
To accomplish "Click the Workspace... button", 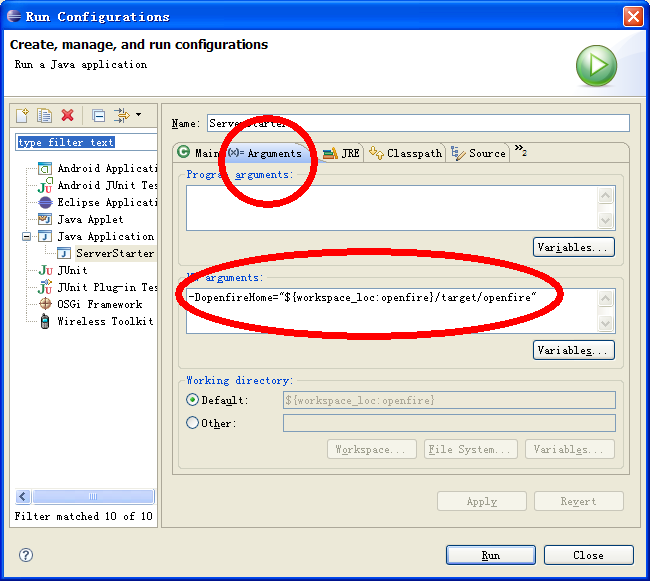I will click(x=371, y=450).
